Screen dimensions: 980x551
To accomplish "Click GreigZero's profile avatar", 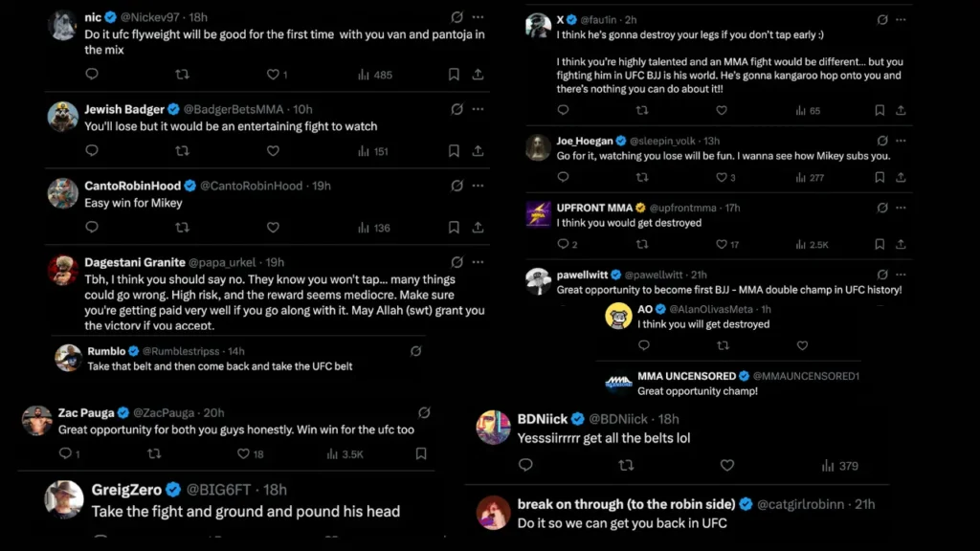I will (65, 499).
